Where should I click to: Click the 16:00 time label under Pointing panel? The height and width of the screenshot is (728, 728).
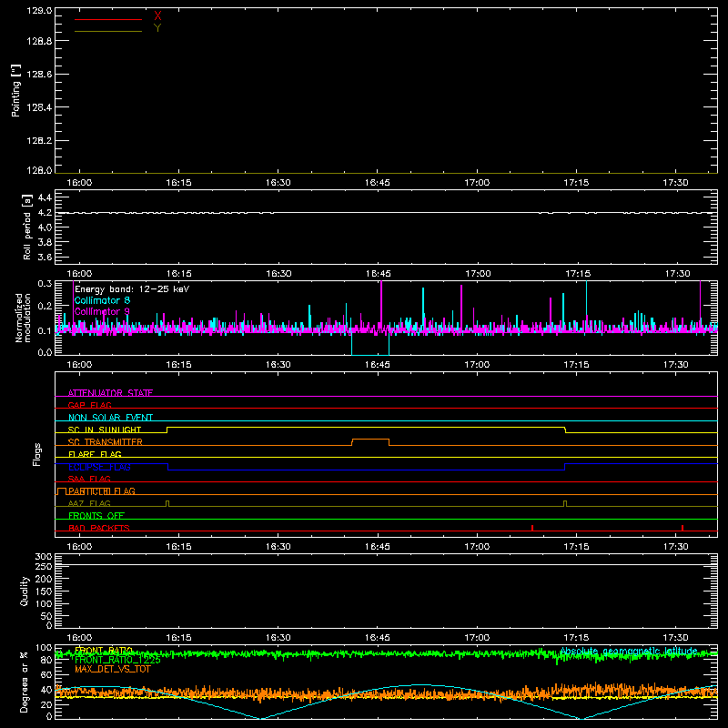79,183
